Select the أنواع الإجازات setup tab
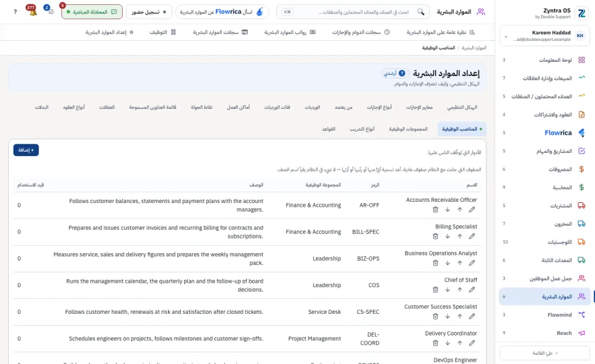Image resolution: width=595 pixels, height=364 pixels. point(379,107)
